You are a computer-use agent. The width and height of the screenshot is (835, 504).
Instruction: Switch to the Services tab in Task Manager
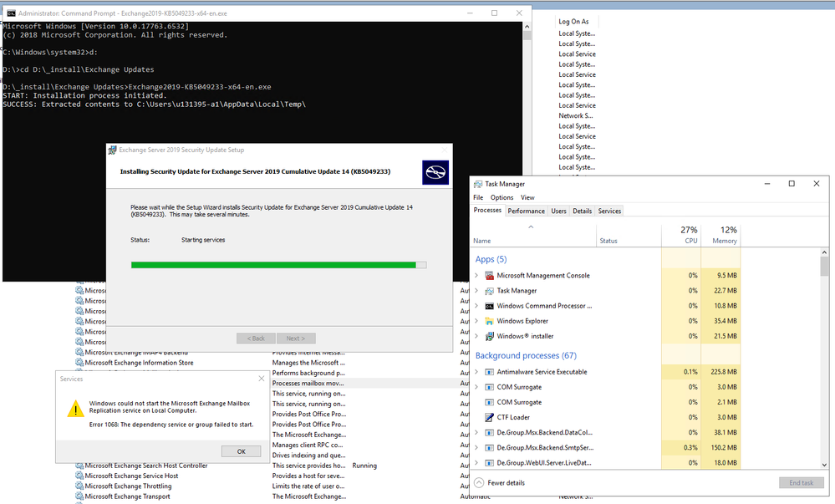point(609,211)
